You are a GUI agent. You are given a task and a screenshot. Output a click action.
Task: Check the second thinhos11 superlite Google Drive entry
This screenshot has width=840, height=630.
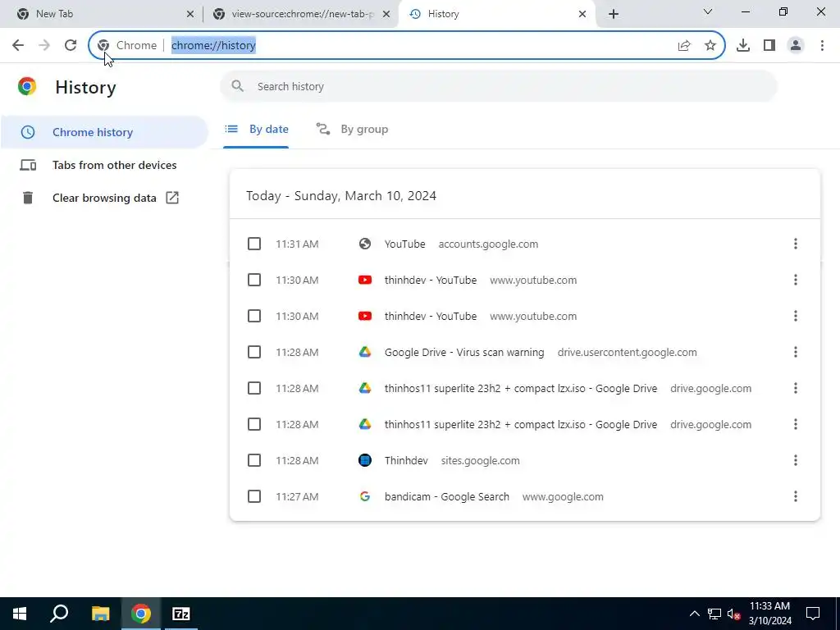click(254, 424)
